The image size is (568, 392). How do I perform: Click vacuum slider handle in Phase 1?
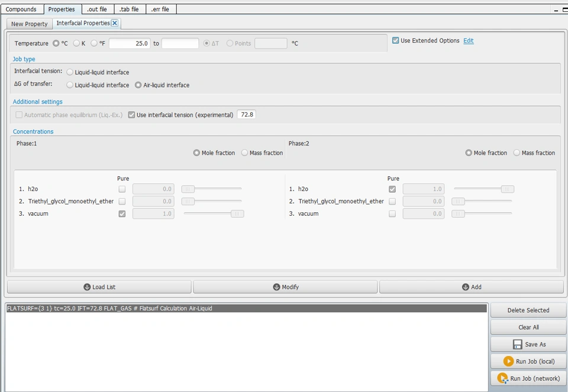(237, 213)
